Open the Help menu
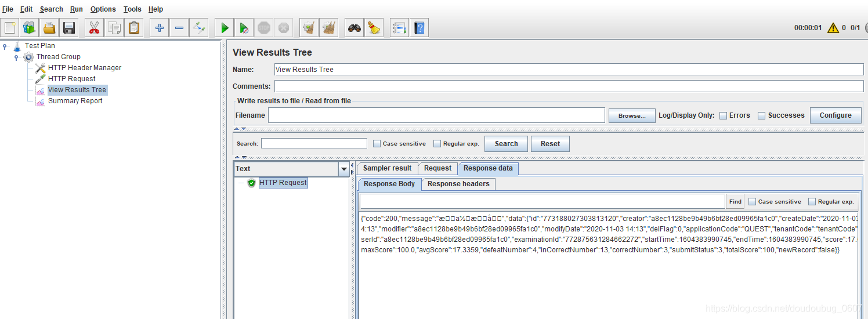Viewport: 868px width, 319px height. pos(155,9)
